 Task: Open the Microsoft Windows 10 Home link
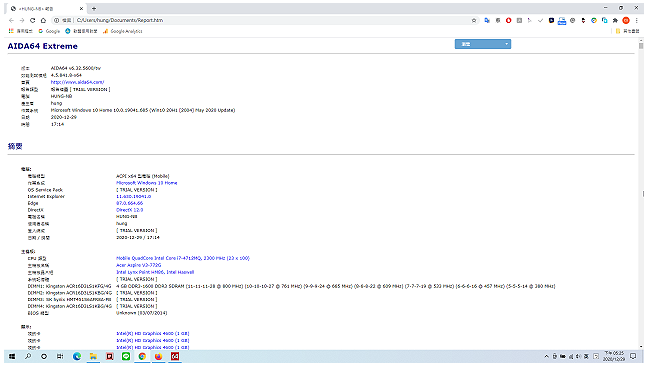(x=146, y=183)
